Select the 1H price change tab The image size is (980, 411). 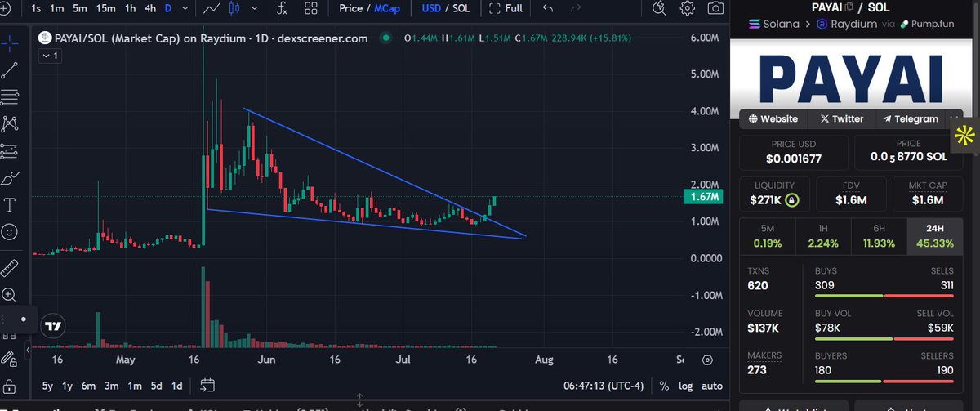[822, 236]
